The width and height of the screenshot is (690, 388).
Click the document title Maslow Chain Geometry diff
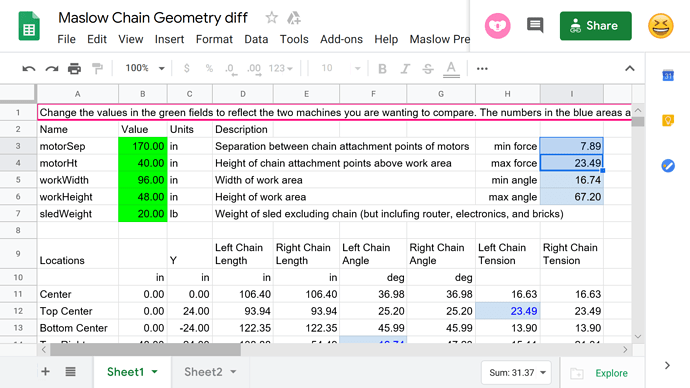[153, 18]
